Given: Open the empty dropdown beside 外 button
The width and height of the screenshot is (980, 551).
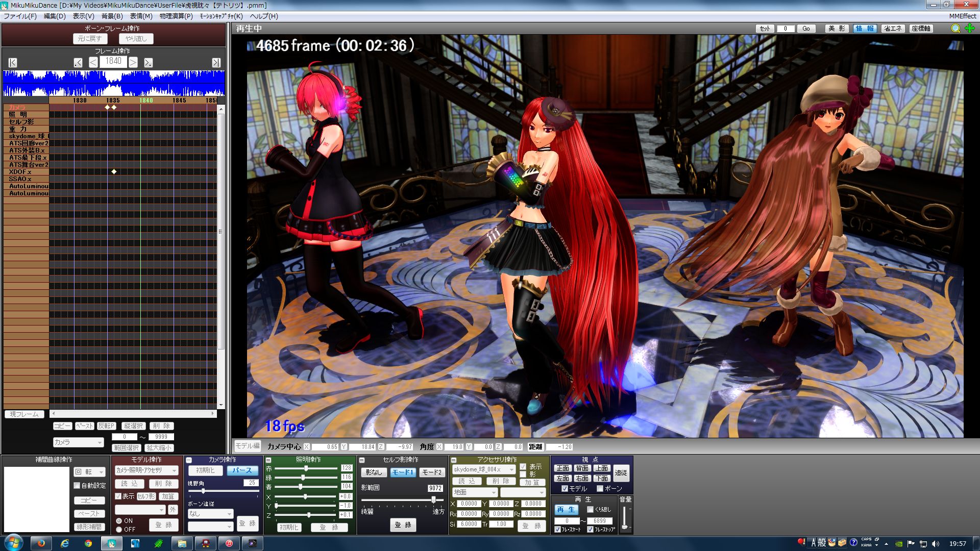Looking at the screenshot, I should [140, 510].
